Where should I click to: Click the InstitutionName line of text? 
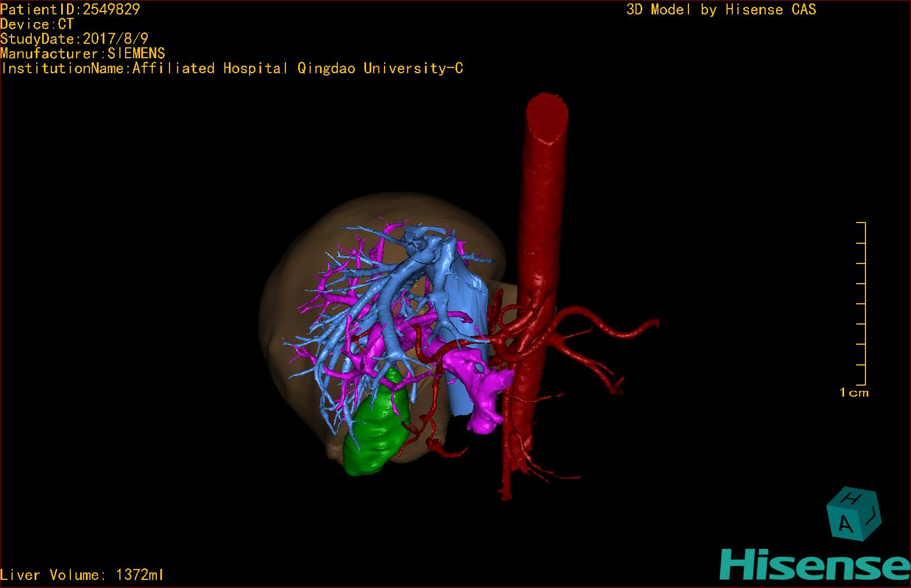coord(232,69)
